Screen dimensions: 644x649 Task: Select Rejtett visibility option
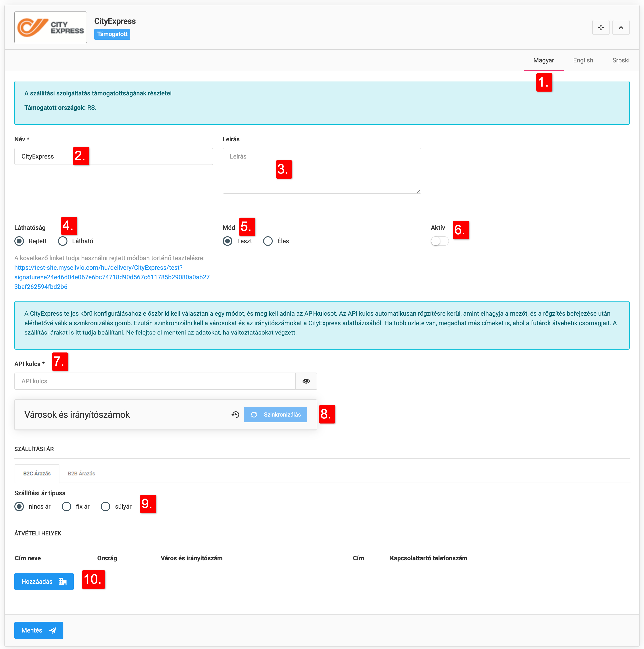19,241
